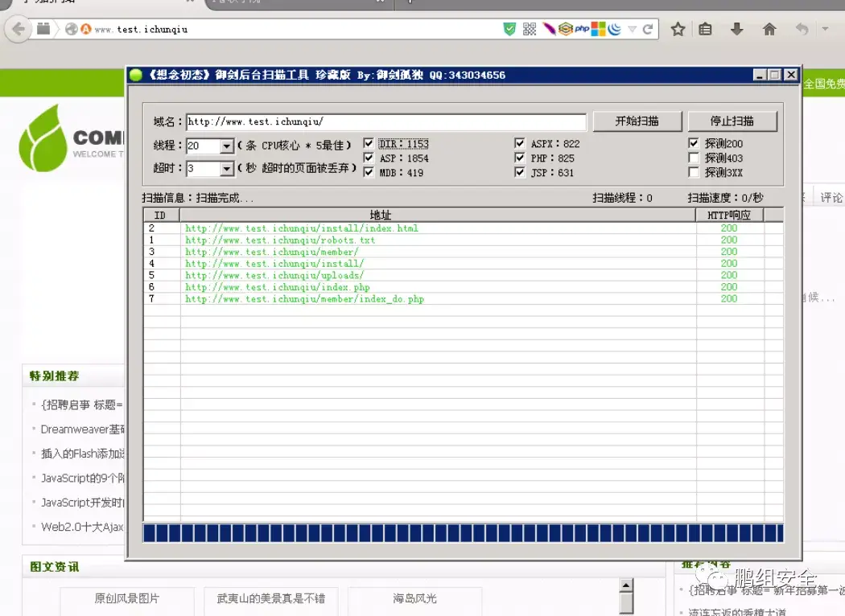This screenshot has width=845, height=616.
Task: Go back with browser back arrow
Action: 19,29
